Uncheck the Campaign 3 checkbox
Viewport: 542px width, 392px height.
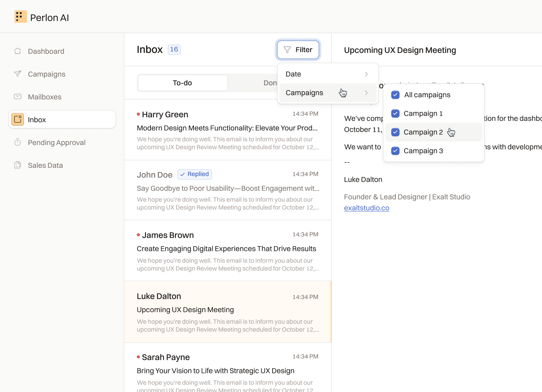(395, 151)
